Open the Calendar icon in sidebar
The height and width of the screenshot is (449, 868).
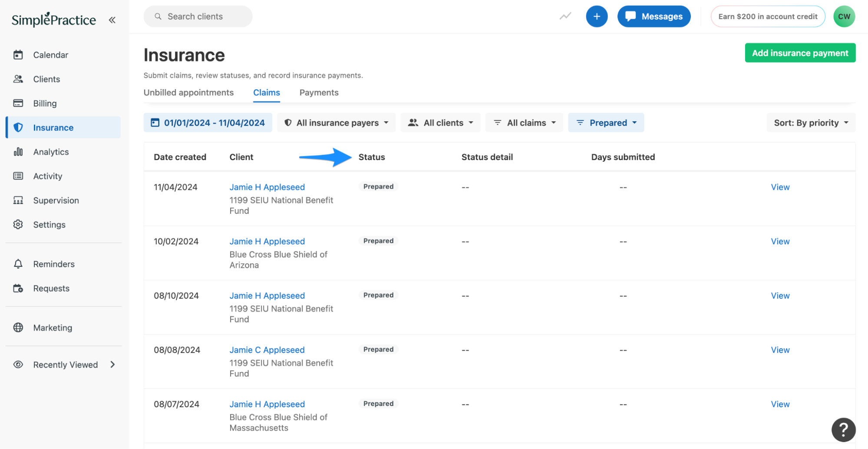click(x=18, y=55)
